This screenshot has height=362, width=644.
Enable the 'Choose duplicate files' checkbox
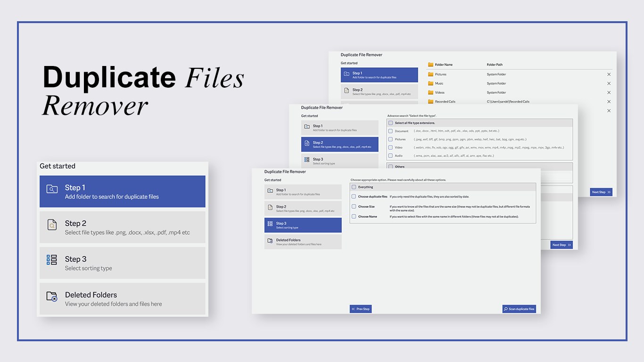pos(354,197)
